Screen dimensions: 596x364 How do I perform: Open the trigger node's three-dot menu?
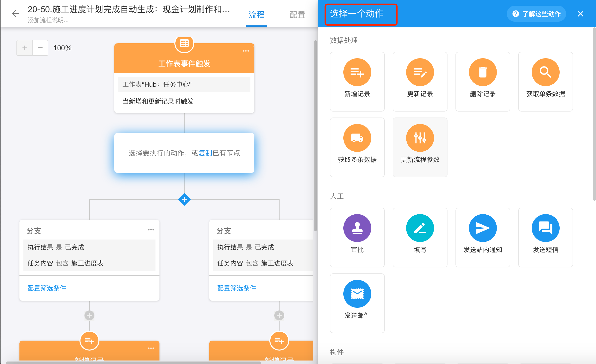(246, 51)
